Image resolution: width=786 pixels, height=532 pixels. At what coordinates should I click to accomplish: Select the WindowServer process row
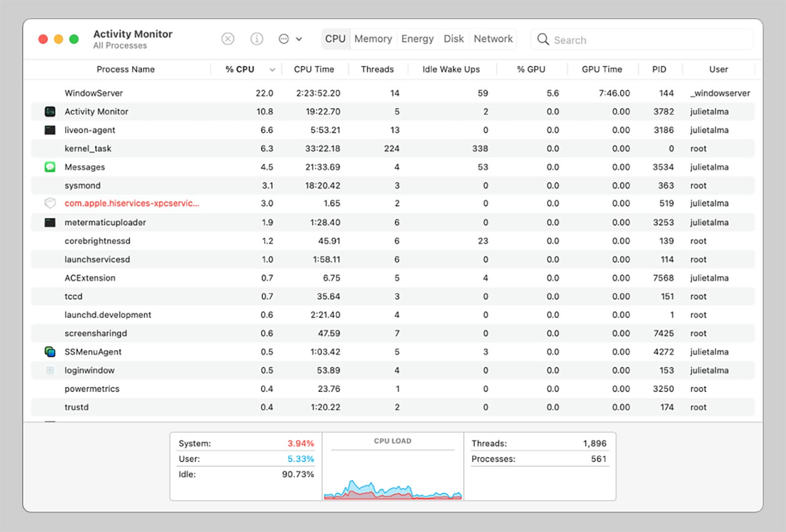pyautogui.click(x=393, y=93)
